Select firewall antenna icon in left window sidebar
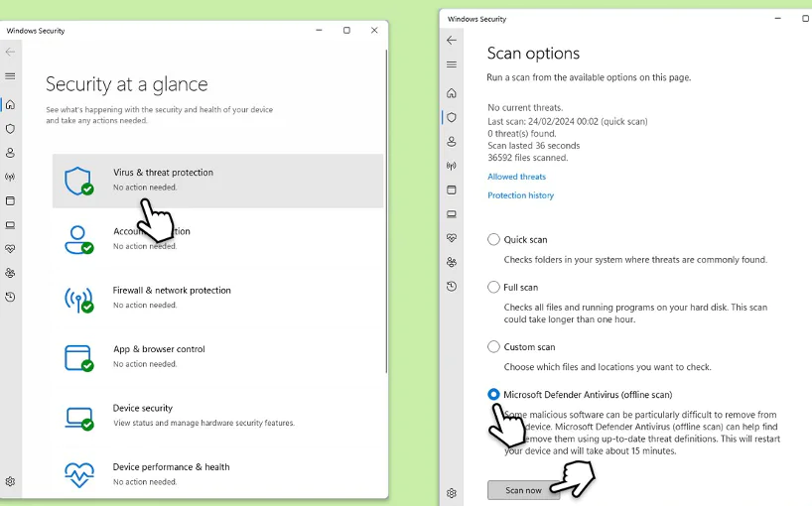 (10, 177)
